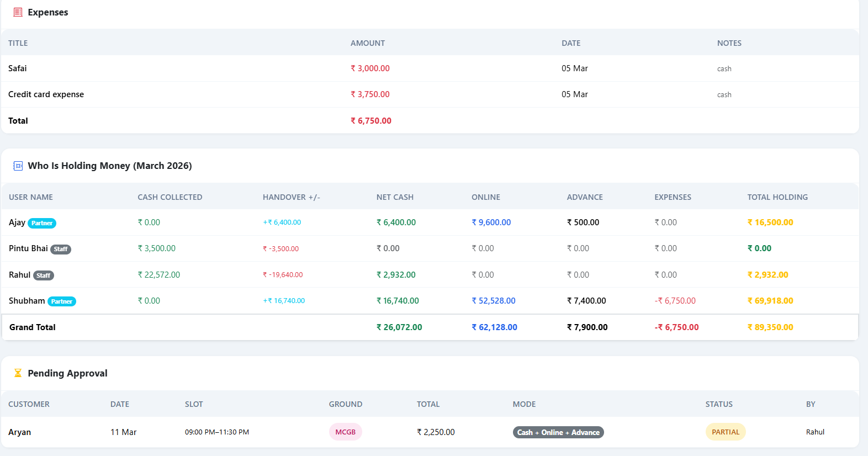The width and height of the screenshot is (868, 456).
Task: Click Shubham's total holding ₹ 69,918.00
Action: click(x=770, y=301)
